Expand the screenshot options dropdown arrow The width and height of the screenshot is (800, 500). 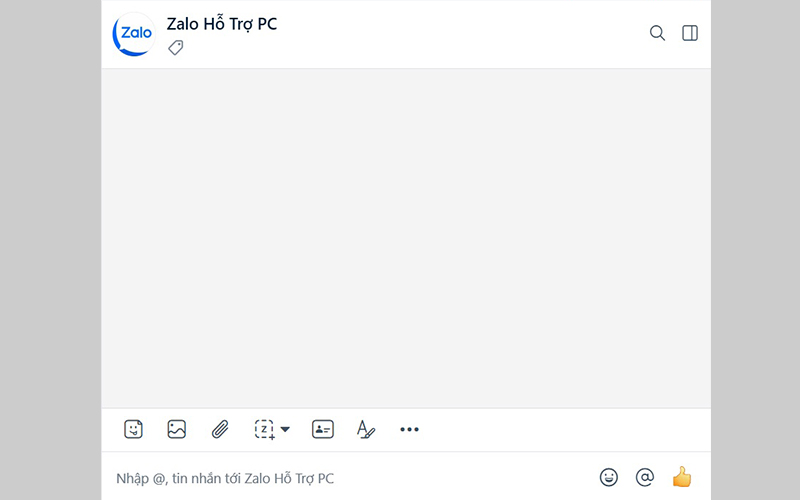click(285, 429)
